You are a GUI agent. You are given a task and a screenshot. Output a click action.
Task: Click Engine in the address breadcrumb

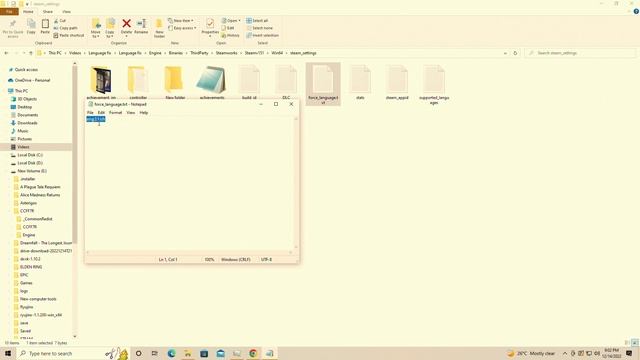click(x=155, y=53)
